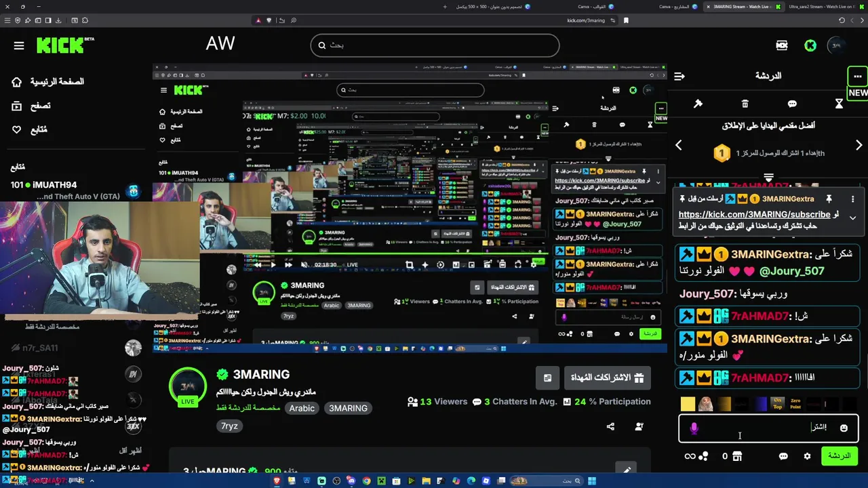Select the Arabic language tag
The height and width of the screenshot is (488, 868).
302,408
